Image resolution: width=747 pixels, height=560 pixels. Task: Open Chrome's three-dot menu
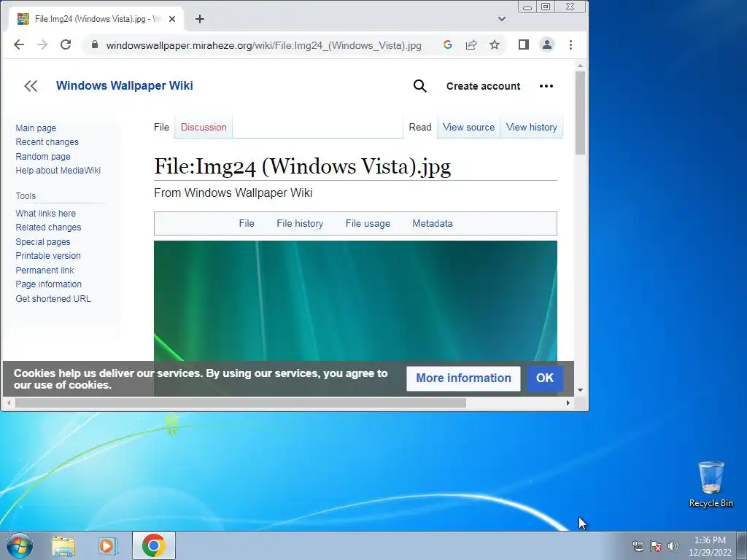click(x=570, y=44)
